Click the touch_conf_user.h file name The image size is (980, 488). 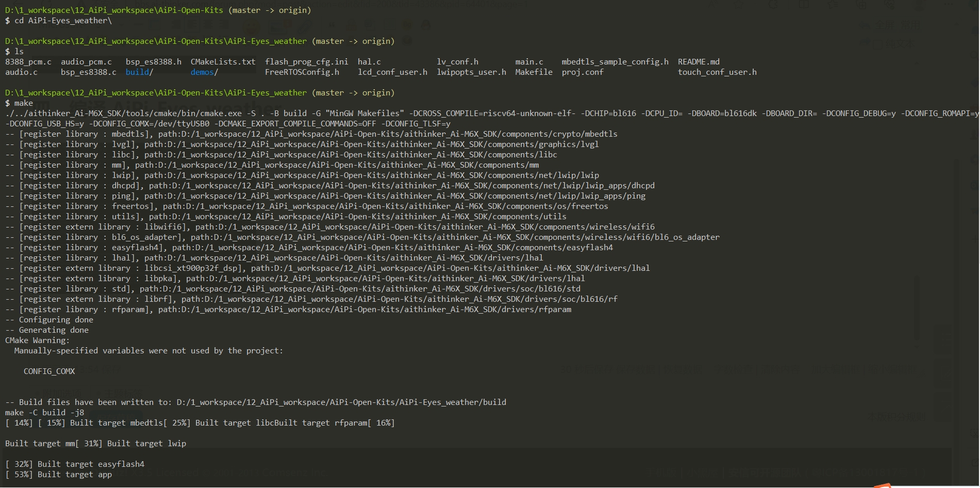pos(718,72)
